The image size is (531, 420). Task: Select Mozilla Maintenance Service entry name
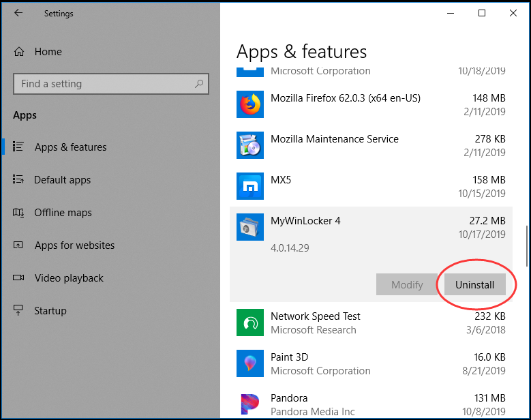click(335, 139)
